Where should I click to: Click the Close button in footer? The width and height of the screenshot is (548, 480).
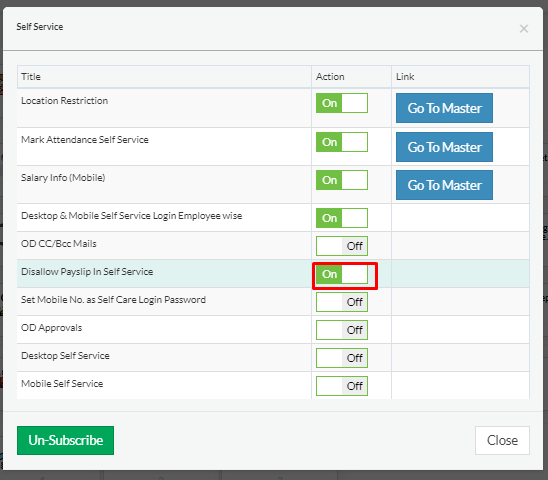coord(502,440)
